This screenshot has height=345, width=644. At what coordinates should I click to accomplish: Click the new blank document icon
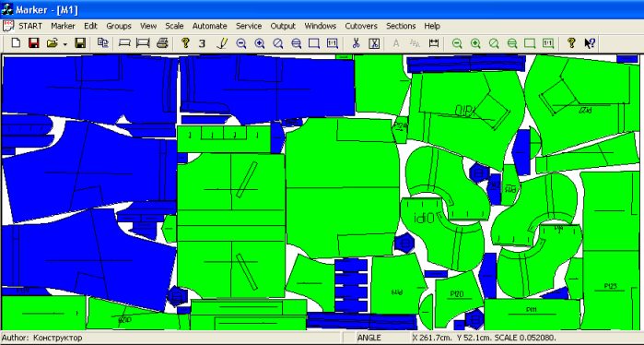coord(16,42)
